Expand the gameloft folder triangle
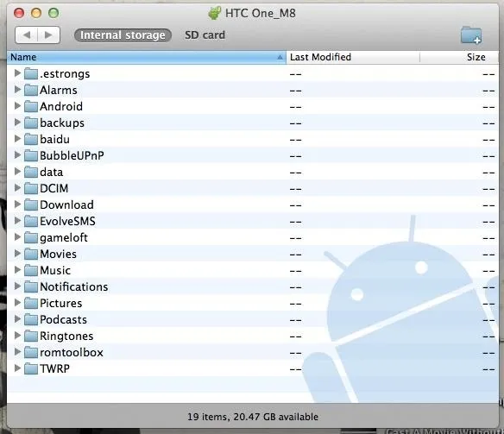Image resolution: width=504 pixels, height=434 pixels. click(x=17, y=237)
